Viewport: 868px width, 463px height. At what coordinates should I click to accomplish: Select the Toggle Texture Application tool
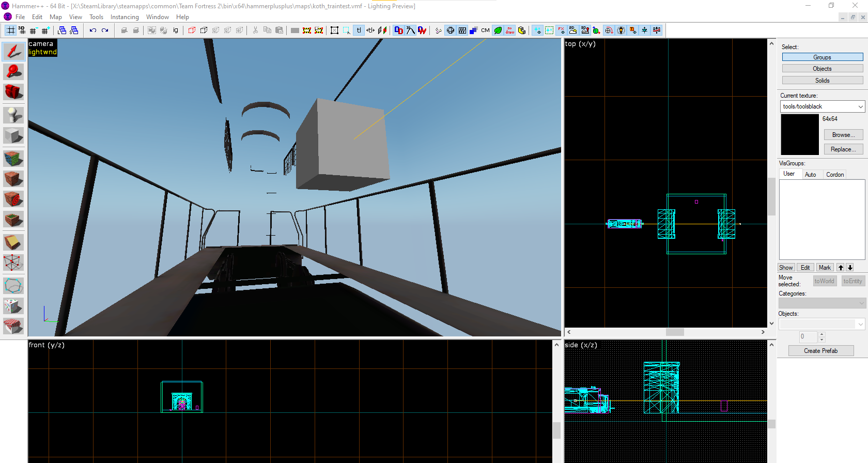13,158
